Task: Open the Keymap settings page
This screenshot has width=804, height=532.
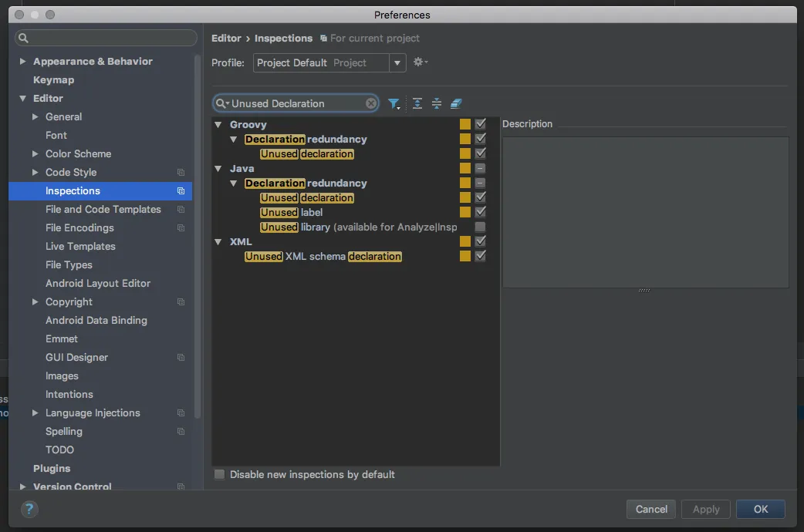Action: tap(53, 80)
